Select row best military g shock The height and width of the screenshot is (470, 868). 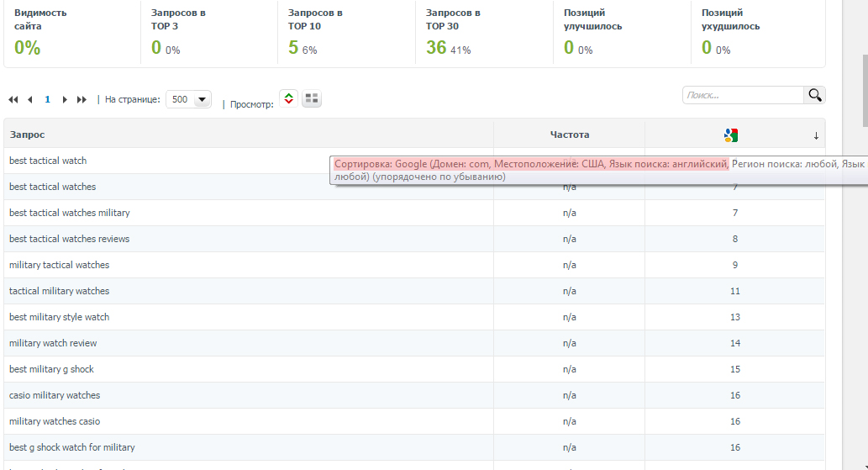pyautogui.click(x=414, y=369)
